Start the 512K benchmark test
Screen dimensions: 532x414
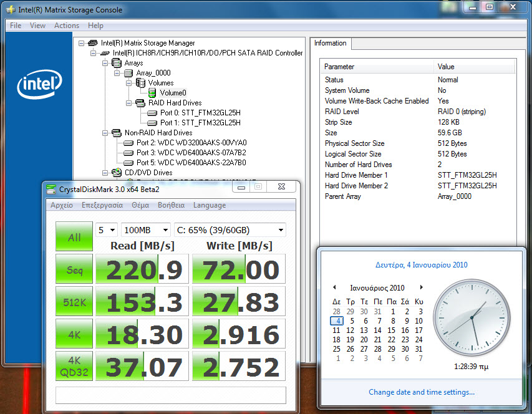coord(74,301)
